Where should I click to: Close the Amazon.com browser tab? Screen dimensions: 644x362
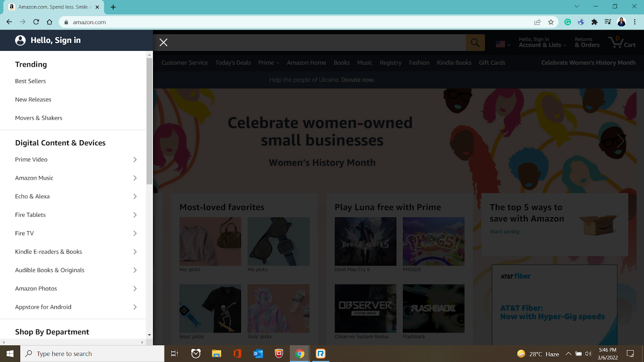coord(97,7)
